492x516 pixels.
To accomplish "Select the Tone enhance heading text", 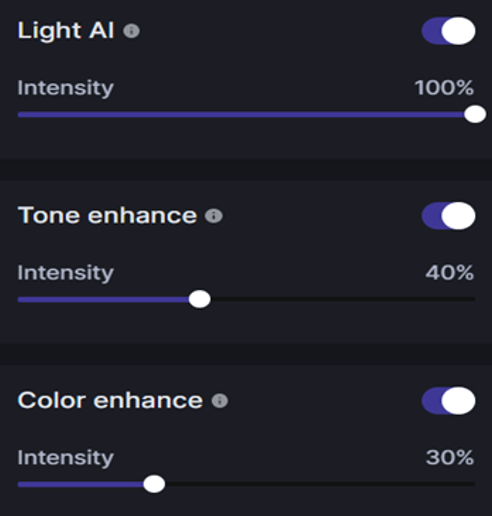I will (107, 215).
